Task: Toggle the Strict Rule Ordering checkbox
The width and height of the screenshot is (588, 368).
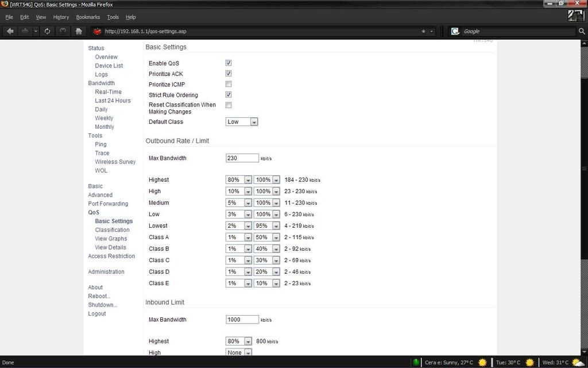Action: (229, 95)
